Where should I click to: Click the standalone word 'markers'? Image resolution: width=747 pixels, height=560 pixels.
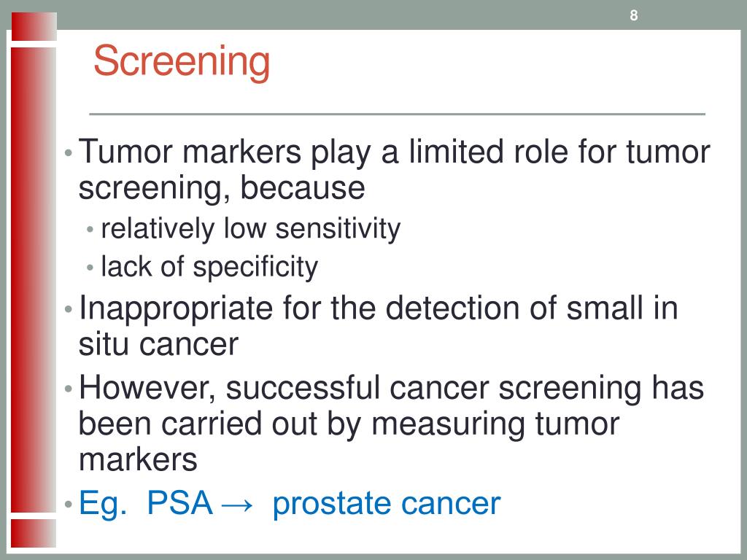coord(138,460)
